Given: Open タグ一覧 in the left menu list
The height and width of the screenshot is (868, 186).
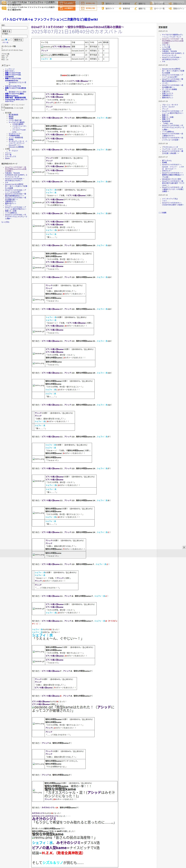Looking at the screenshot, I should click(8, 155).
